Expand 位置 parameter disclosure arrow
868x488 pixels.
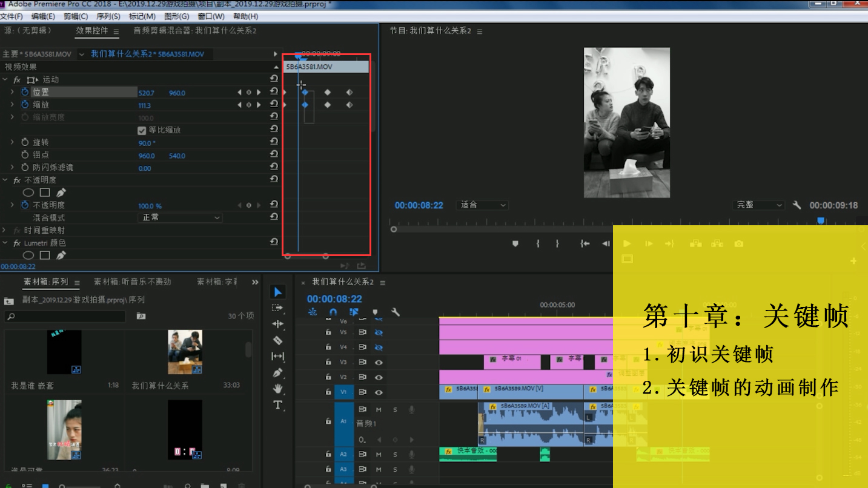click(x=12, y=92)
